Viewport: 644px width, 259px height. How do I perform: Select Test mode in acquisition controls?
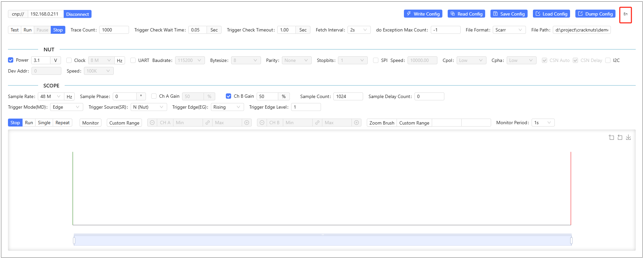click(15, 30)
